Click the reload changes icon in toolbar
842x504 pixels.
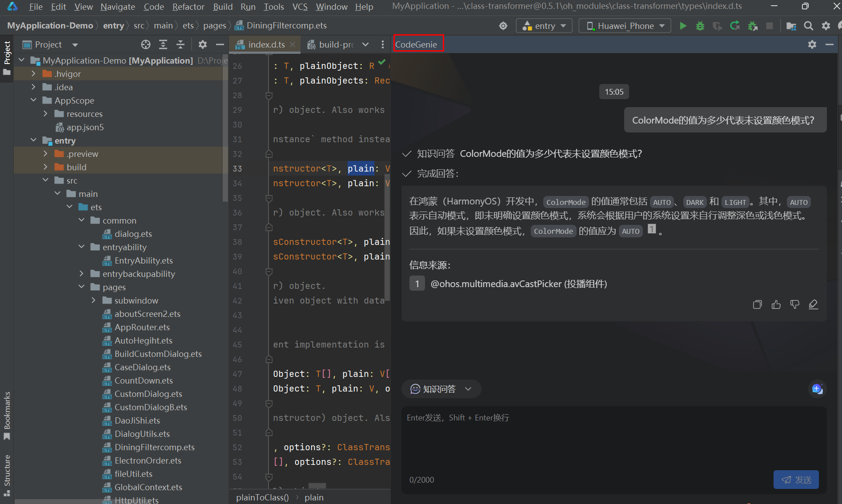click(x=735, y=26)
